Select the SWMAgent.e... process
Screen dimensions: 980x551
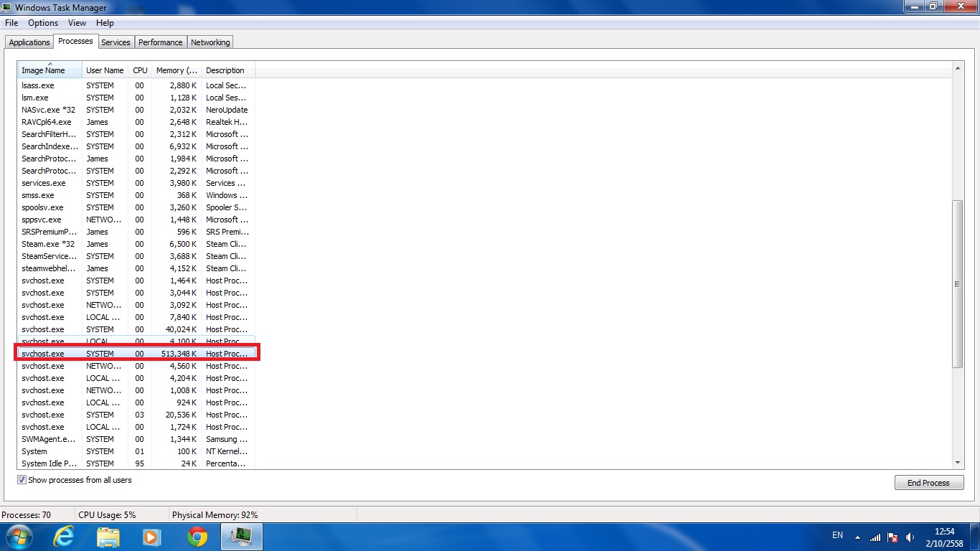click(136, 439)
